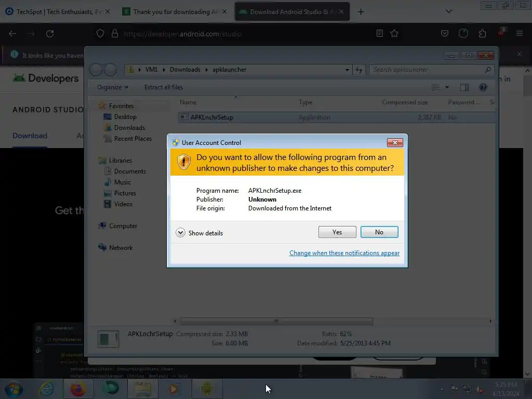Sort by Type column header
Screen dimensions: 532x399
click(305, 102)
